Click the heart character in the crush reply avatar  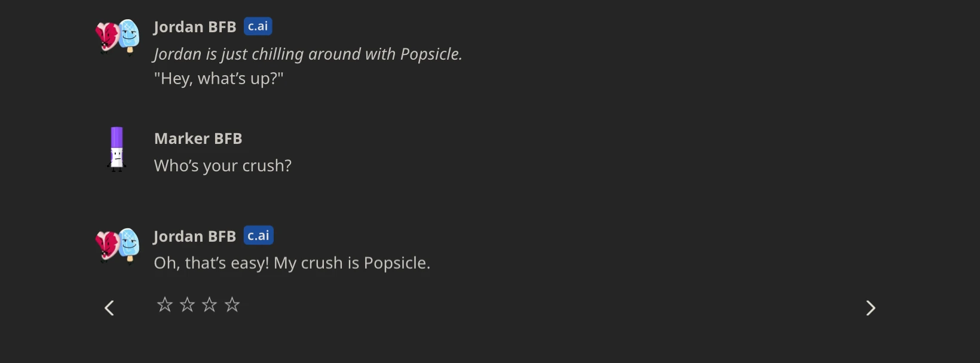pyautogui.click(x=108, y=245)
